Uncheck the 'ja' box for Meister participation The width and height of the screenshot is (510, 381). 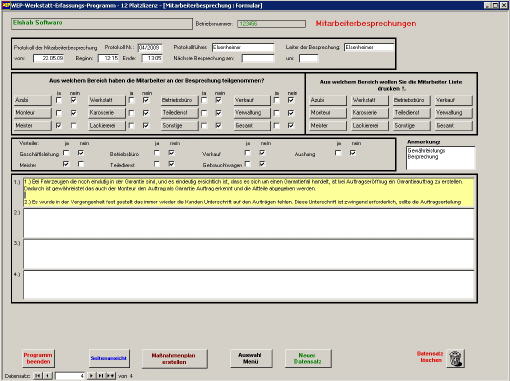pyautogui.click(x=59, y=126)
